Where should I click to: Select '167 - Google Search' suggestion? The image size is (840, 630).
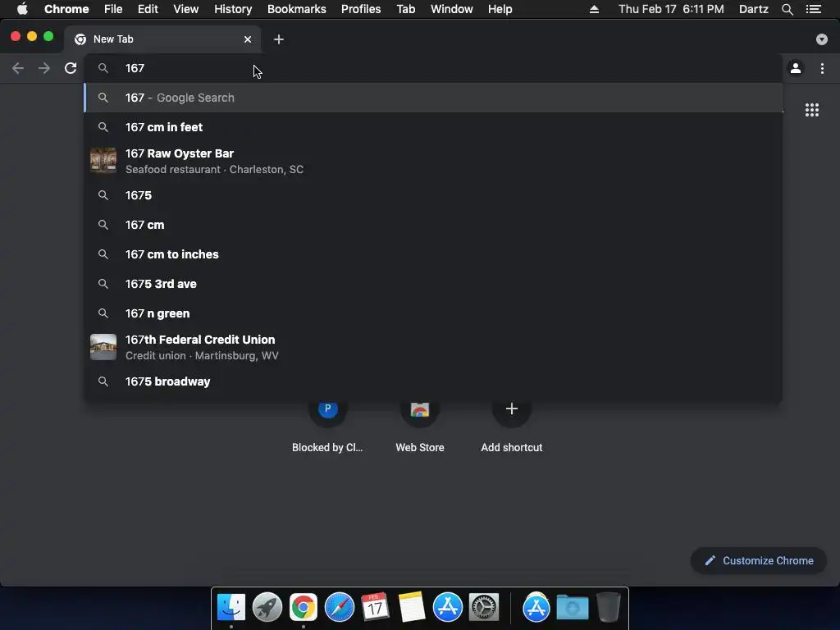tap(433, 98)
